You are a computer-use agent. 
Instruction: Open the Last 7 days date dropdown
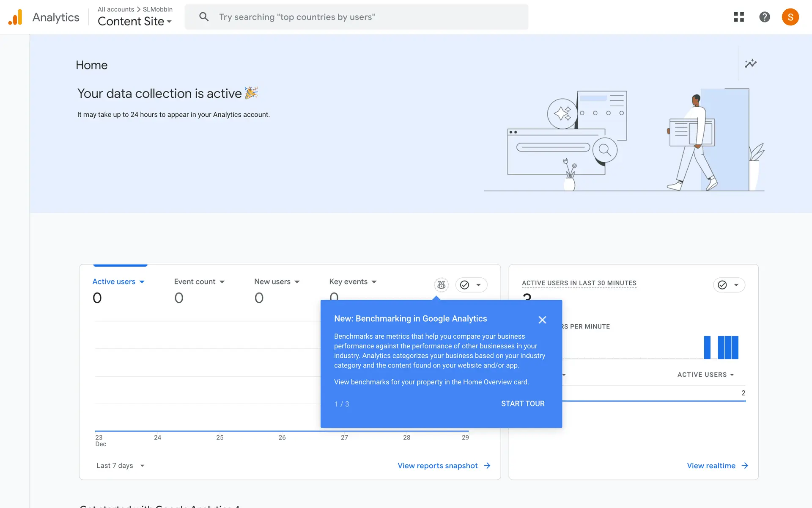[x=120, y=466]
